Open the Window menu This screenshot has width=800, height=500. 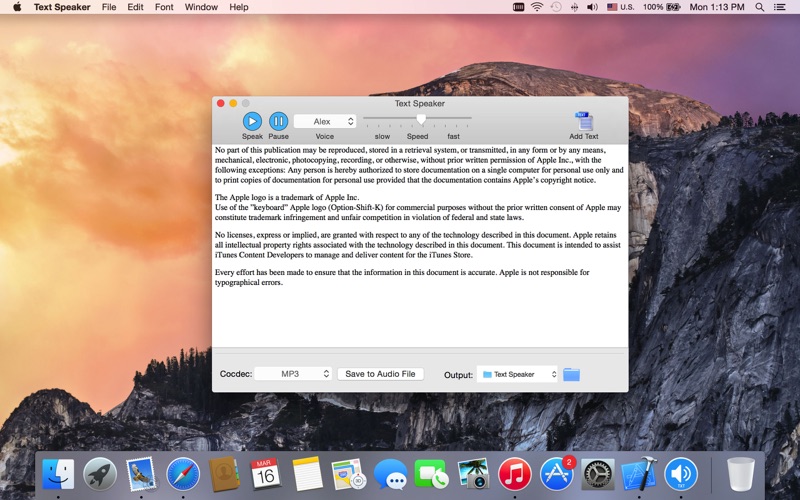point(201,7)
